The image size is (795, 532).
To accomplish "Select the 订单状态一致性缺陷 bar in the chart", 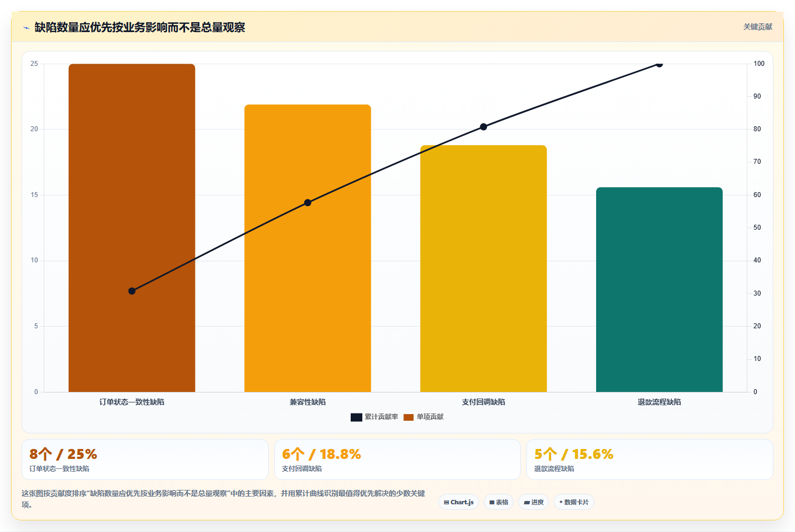I will (132, 228).
